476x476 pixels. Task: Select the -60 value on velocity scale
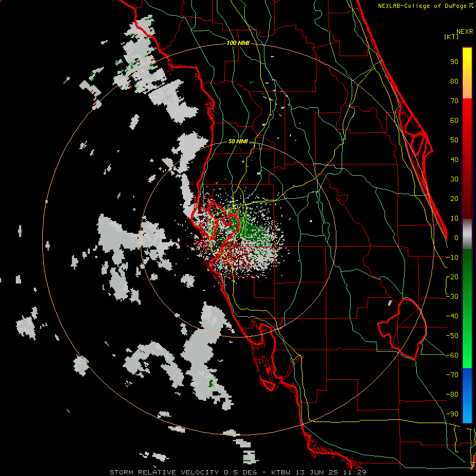pos(452,355)
